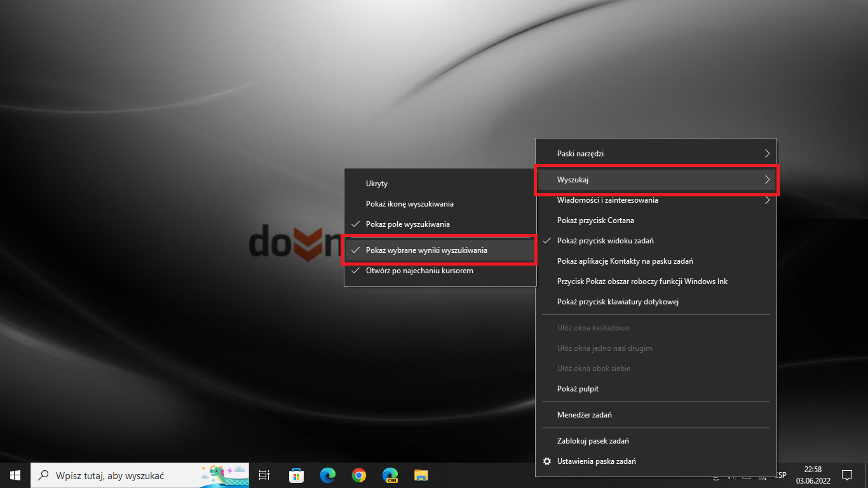
Task: Uncheck Pokaż wybrane wyniki wyszukiwania
Action: [440, 250]
